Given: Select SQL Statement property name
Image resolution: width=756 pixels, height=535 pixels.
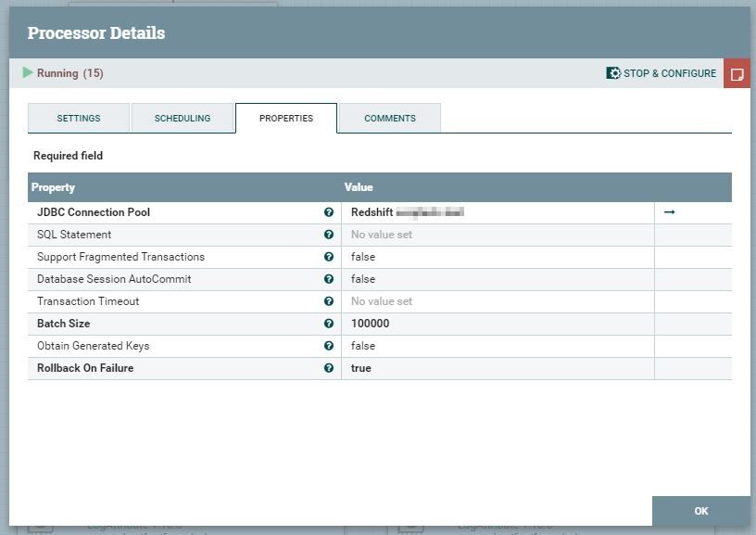Looking at the screenshot, I should (x=74, y=235).
